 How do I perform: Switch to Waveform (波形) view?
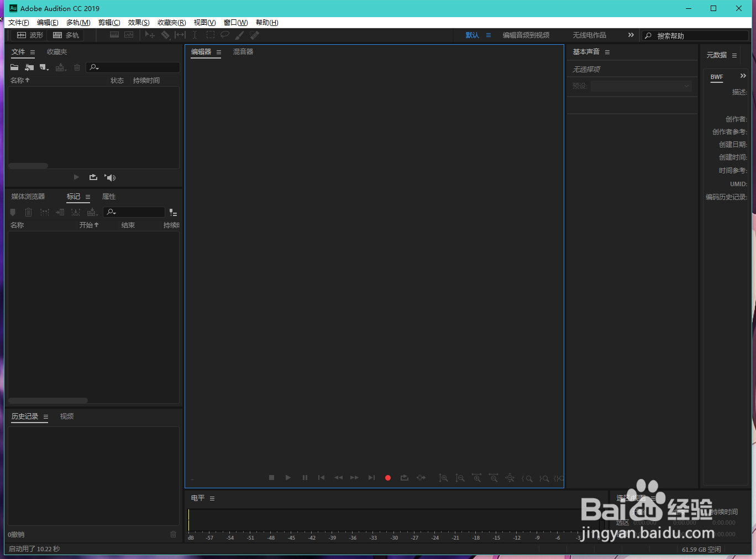tap(30, 35)
